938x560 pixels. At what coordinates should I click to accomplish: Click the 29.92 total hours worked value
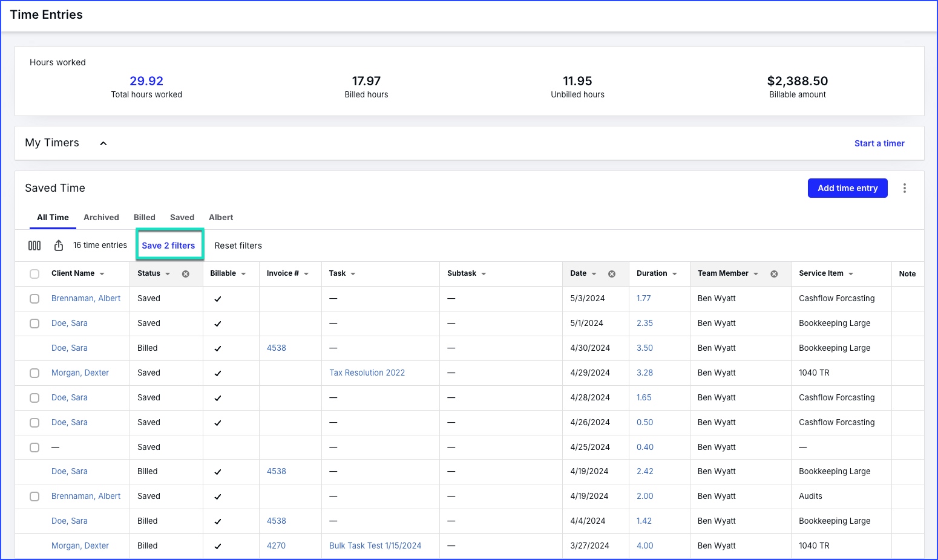pos(146,81)
